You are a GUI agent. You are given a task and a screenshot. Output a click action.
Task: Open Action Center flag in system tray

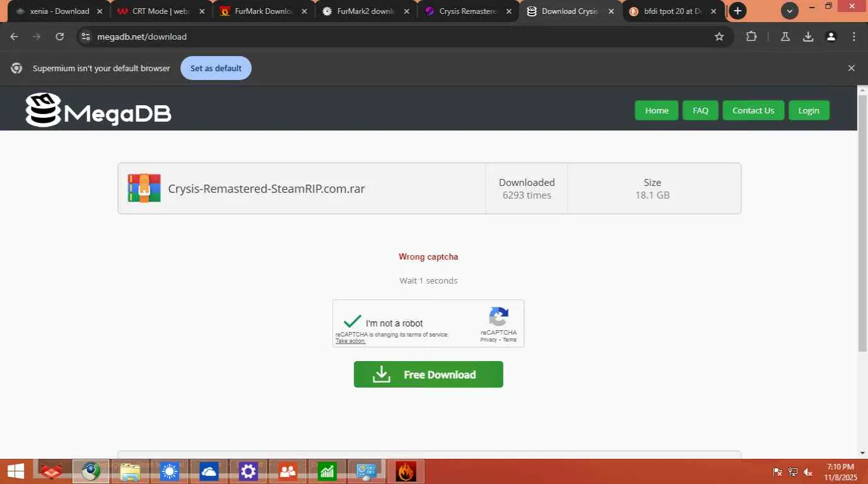778,472
